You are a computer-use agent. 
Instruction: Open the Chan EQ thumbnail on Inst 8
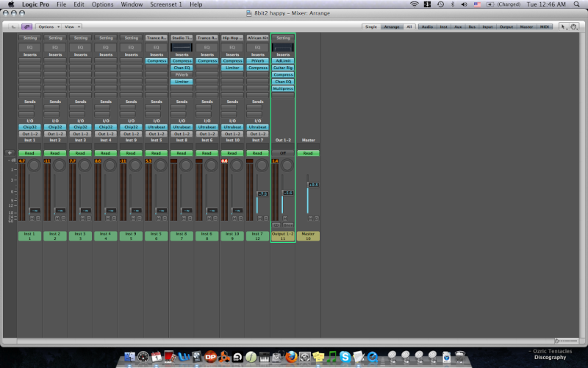click(x=182, y=47)
